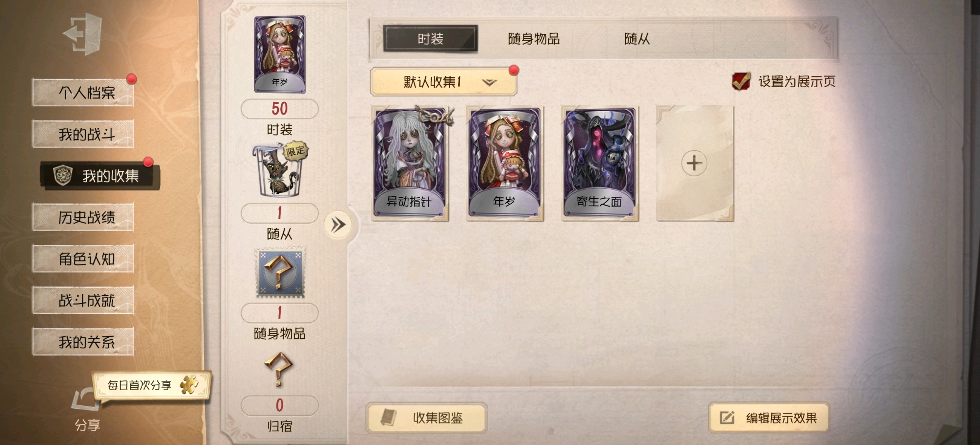Open the limited caged cat pet icon

tap(279, 170)
